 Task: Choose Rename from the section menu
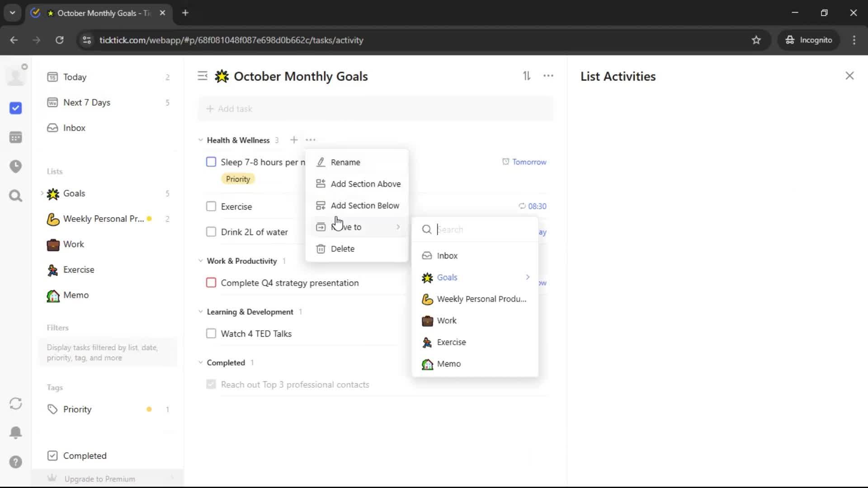click(345, 162)
